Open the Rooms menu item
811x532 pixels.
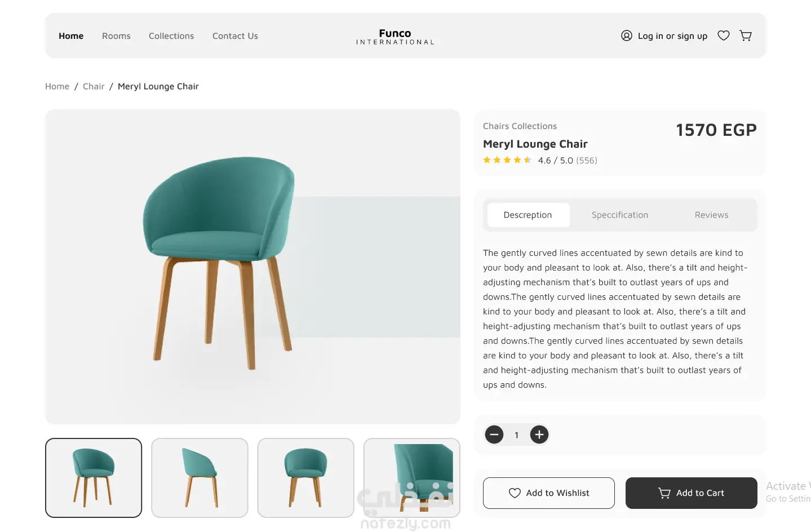[x=116, y=36]
